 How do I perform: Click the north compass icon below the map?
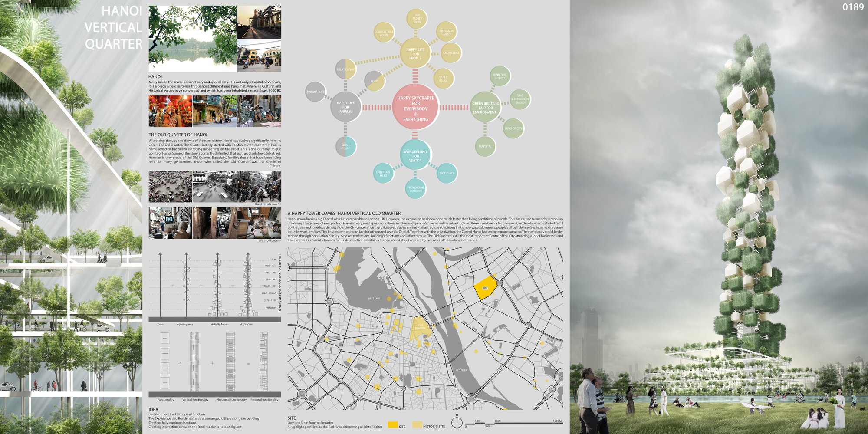pos(457,422)
